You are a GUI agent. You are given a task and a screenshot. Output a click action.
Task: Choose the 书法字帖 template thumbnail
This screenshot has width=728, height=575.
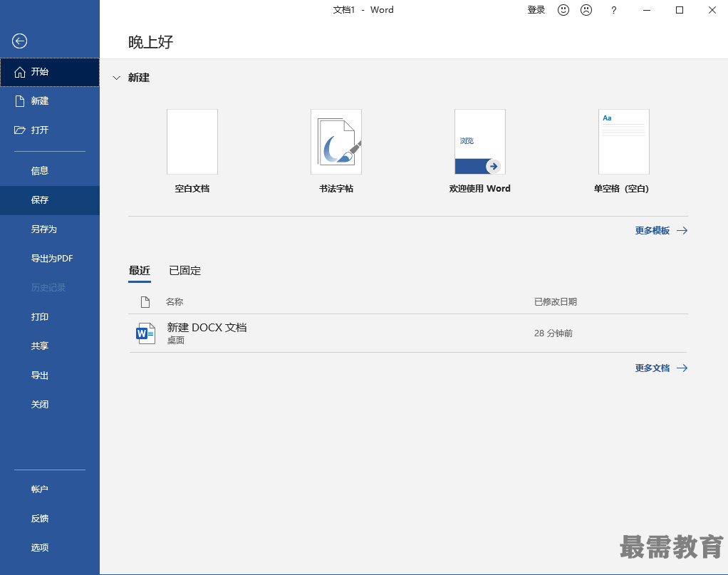(x=336, y=142)
